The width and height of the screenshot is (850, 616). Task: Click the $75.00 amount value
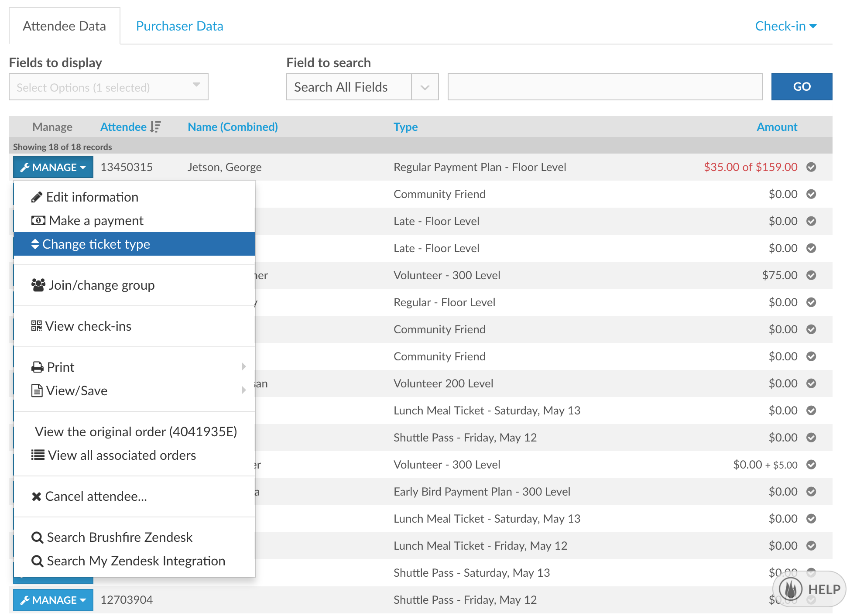[x=780, y=275]
